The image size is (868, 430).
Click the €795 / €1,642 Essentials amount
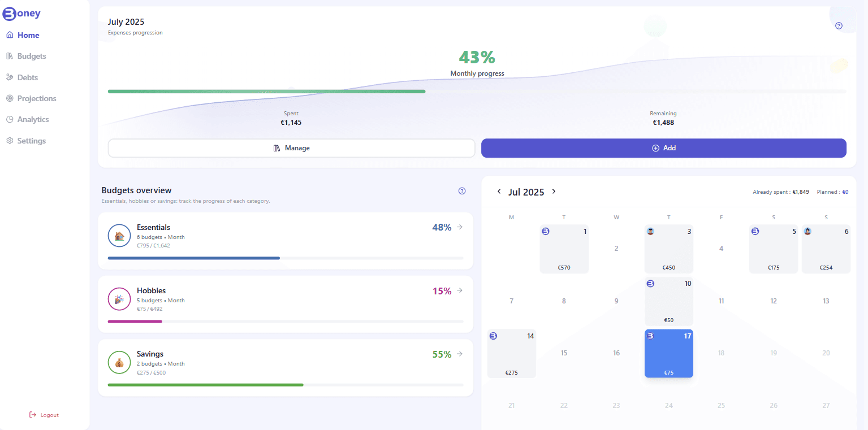click(153, 246)
